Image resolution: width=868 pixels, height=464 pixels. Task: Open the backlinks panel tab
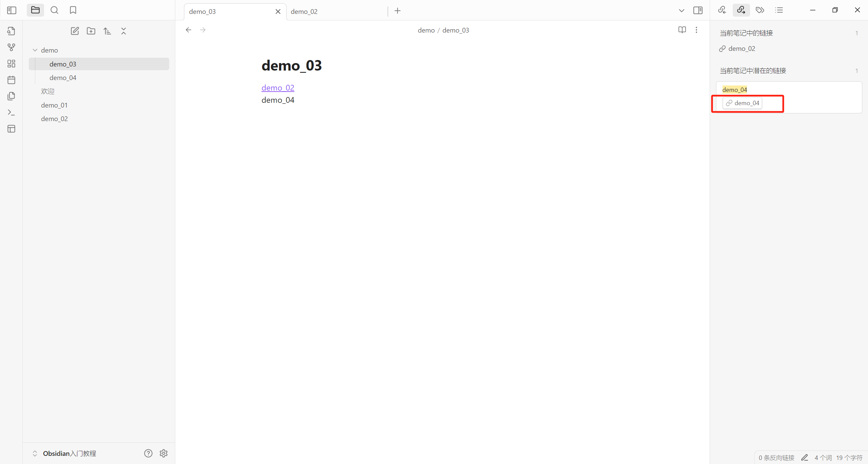(722, 10)
